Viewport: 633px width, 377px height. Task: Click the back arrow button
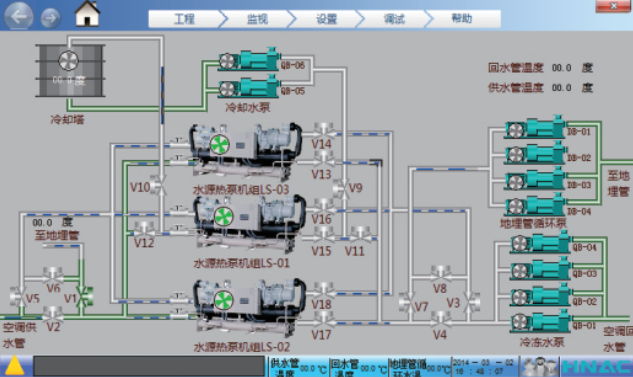(x=19, y=16)
